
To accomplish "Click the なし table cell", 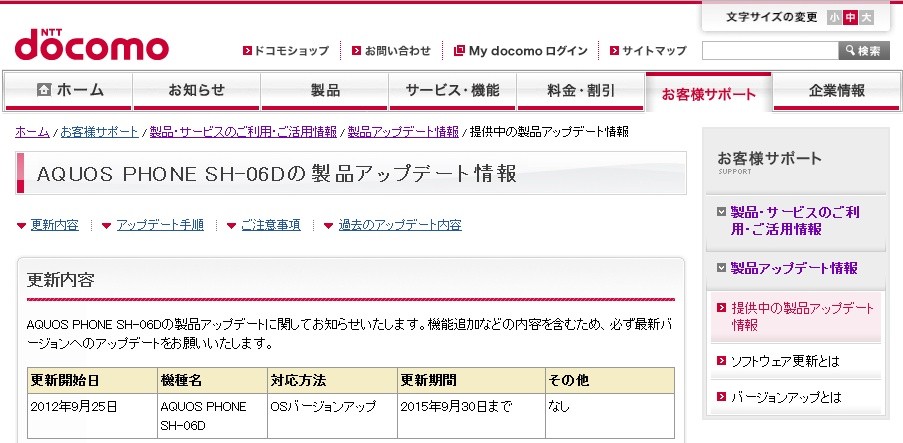I will coord(610,416).
